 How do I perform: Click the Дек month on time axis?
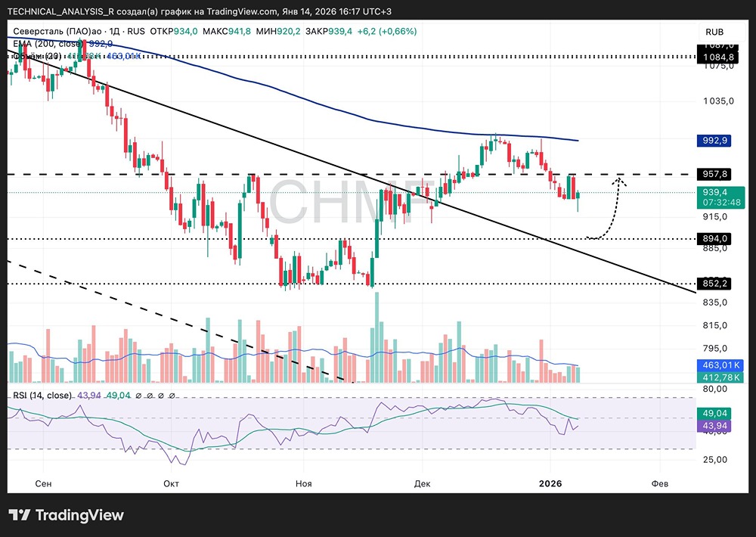tap(422, 483)
